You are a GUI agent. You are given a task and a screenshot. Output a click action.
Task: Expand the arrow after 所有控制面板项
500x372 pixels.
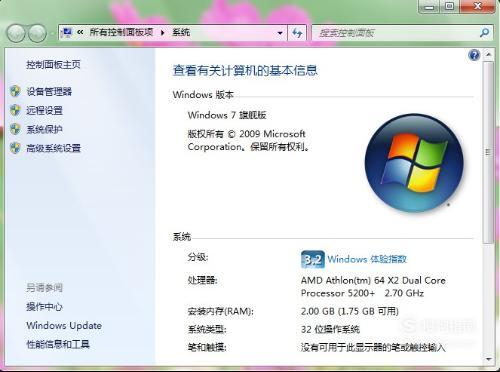[x=162, y=33]
